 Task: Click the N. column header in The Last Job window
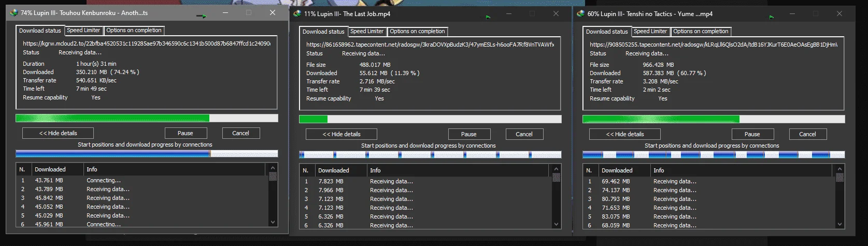tap(307, 170)
